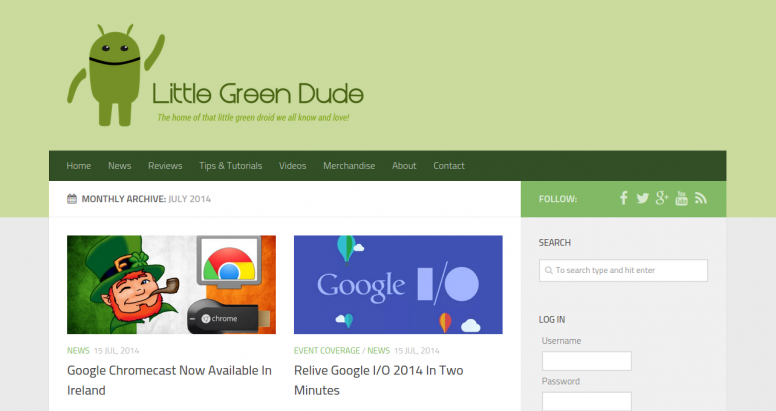Open Tips & Tutorials menu item
This screenshot has height=411, width=776.
231,166
